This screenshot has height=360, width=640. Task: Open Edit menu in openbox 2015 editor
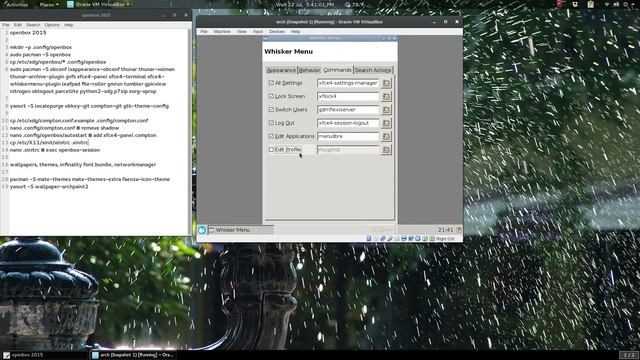[18, 25]
